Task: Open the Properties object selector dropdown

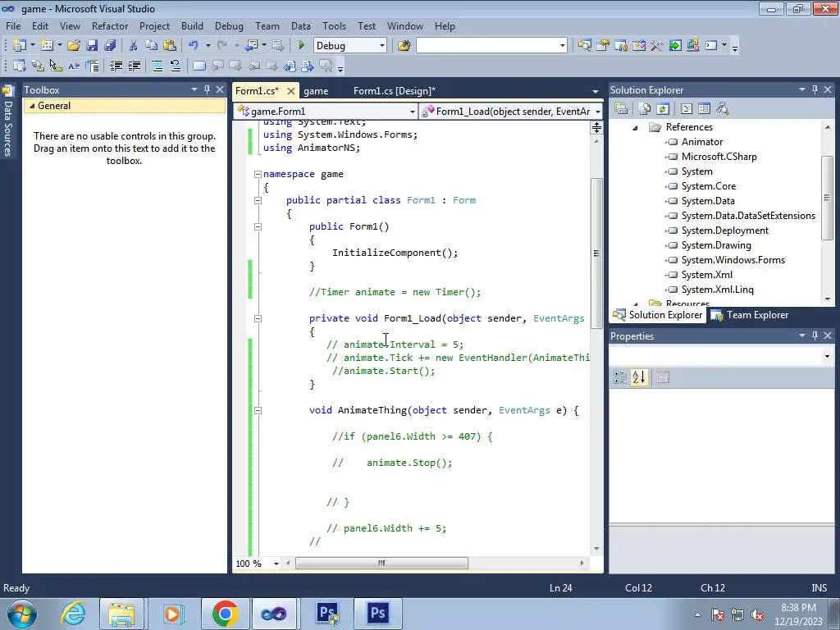Action: [827, 356]
